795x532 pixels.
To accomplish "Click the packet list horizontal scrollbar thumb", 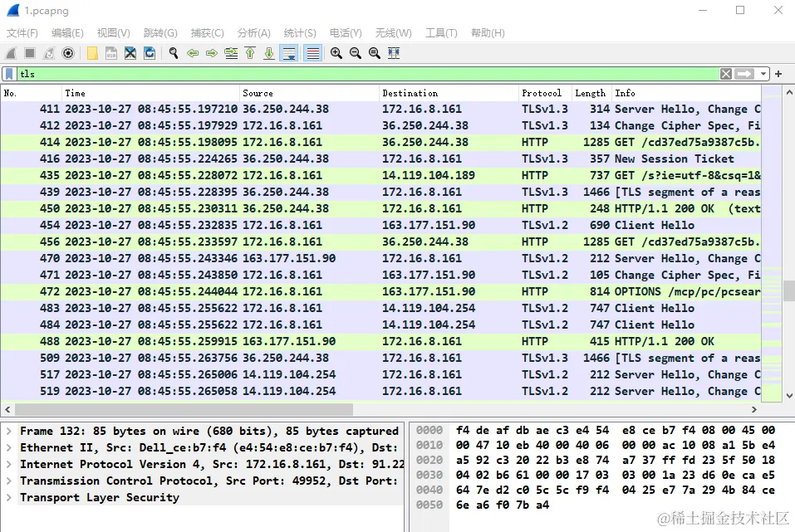I will coord(184,409).
